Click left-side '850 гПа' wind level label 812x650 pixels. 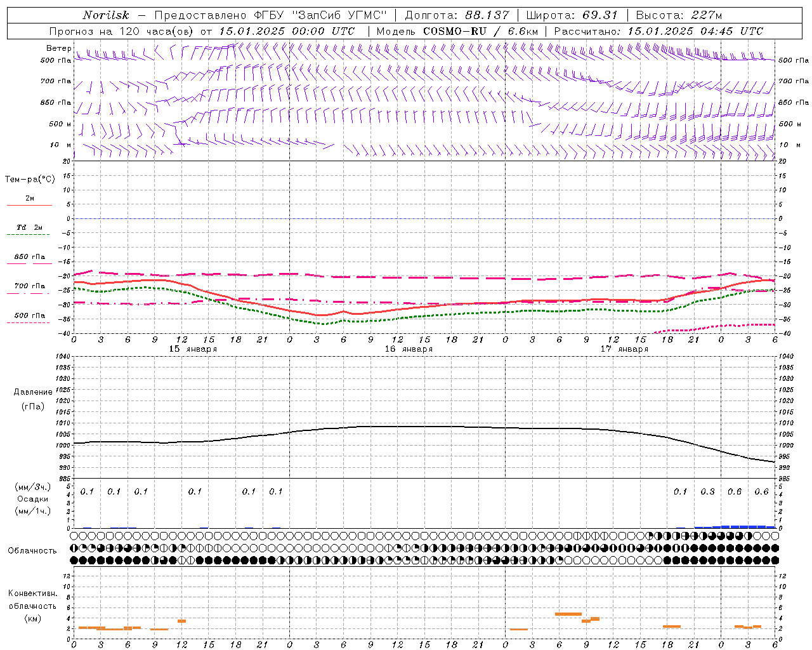56,102
